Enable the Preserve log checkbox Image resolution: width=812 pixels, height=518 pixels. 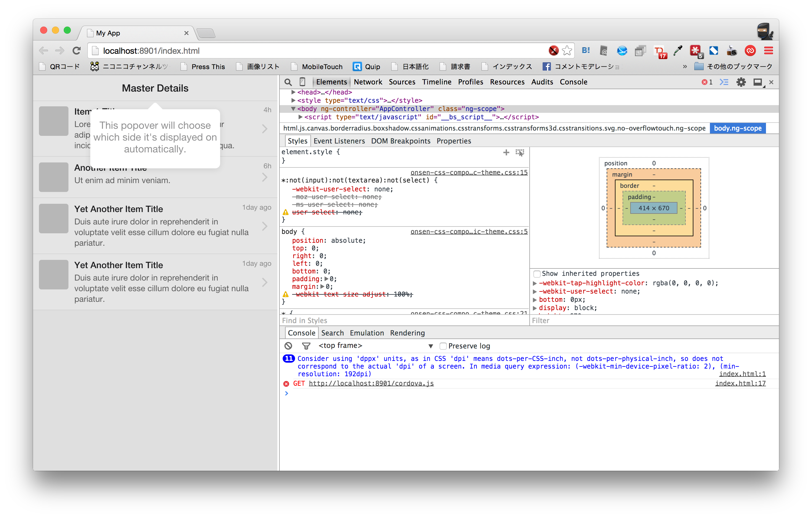coord(443,346)
